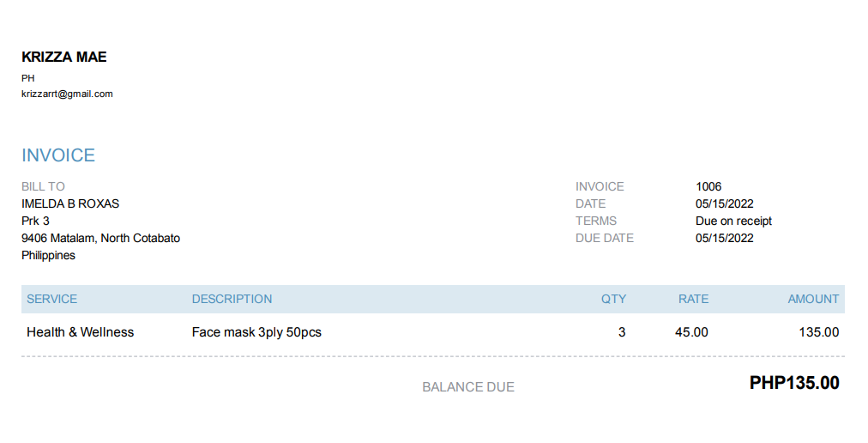
Task: Click the krizzarrt@gmail.com email address
Action: pyautogui.click(x=67, y=94)
